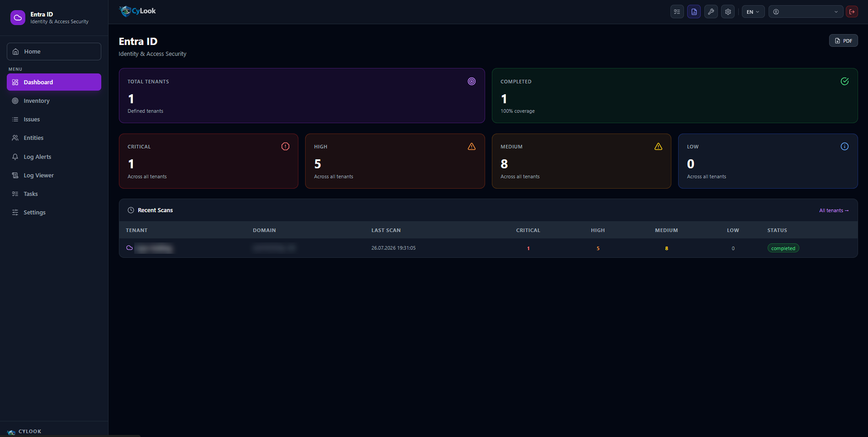Open Log Alerts menu item
This screenshot has width=868, height=437.
[54, 157]
